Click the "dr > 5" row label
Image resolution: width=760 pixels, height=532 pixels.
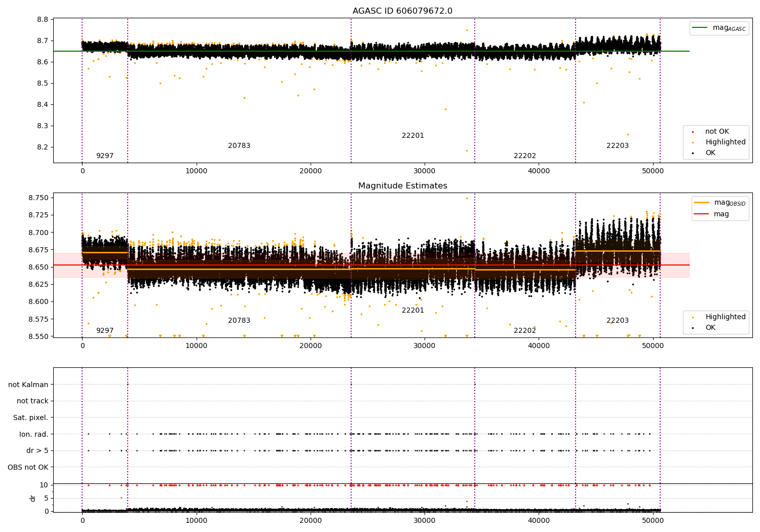37,451
